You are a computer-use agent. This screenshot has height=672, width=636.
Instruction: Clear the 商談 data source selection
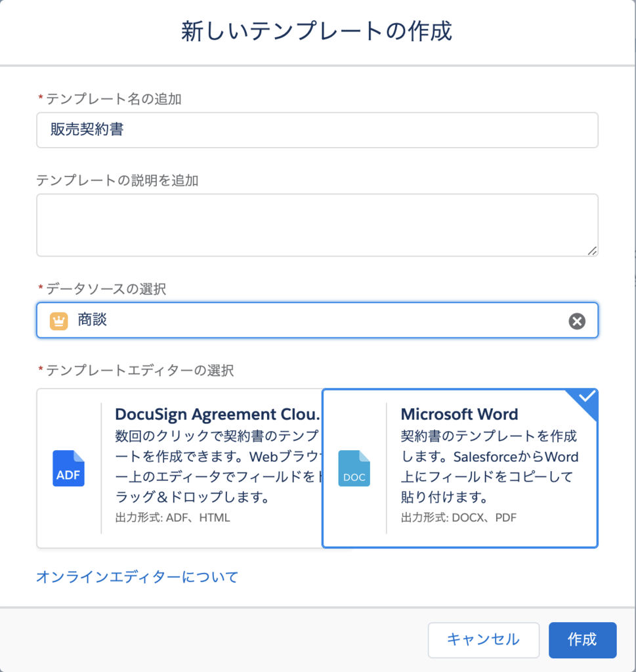click(577, 321)
